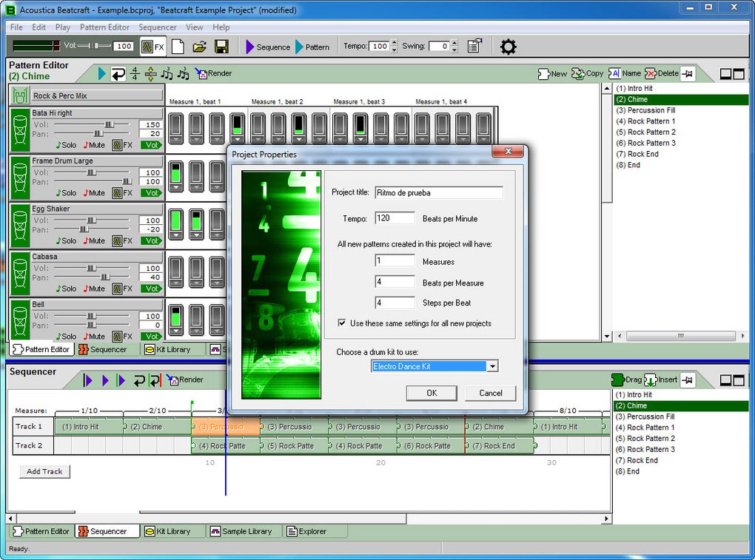The width and height of the screenshot is (755, 560).
Task: Click in the Project title input field
Action: pyautogui.click(x=438, y=192)
